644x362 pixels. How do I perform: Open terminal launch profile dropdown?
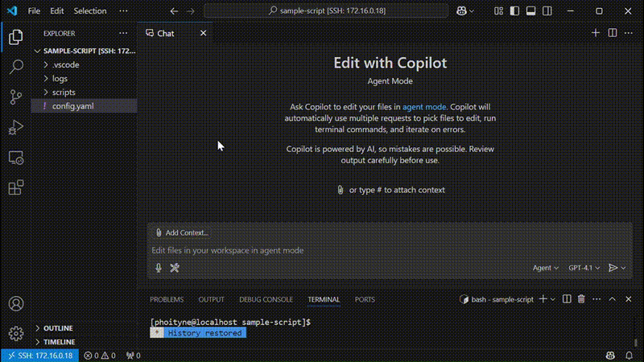point(553,299)
